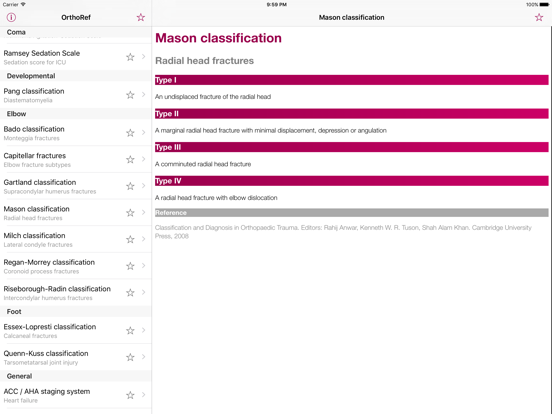Screen dimensions: 552x414
Task: Select Mason classification in the sidebar list
Action: pos(76,213)
